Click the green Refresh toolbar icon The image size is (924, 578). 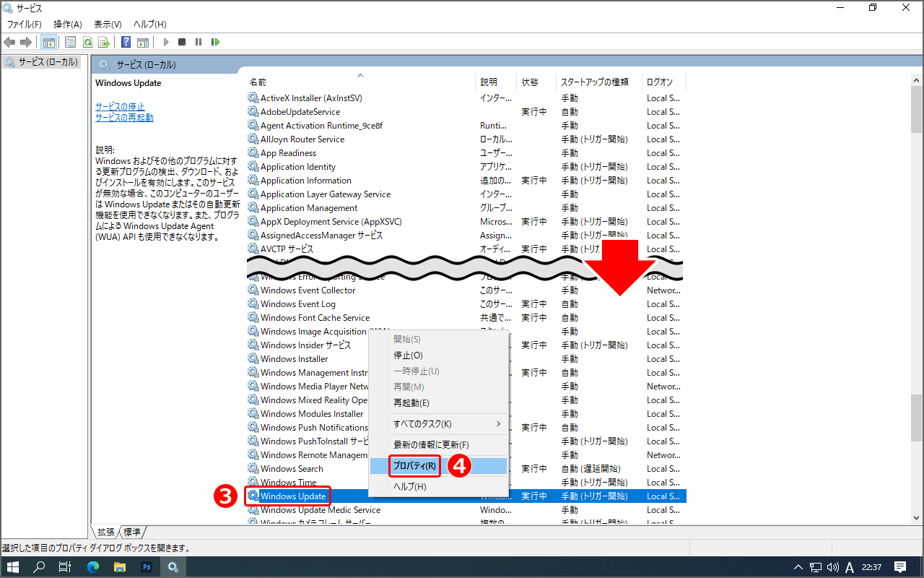pyautogui.click(x=87, y=42)
